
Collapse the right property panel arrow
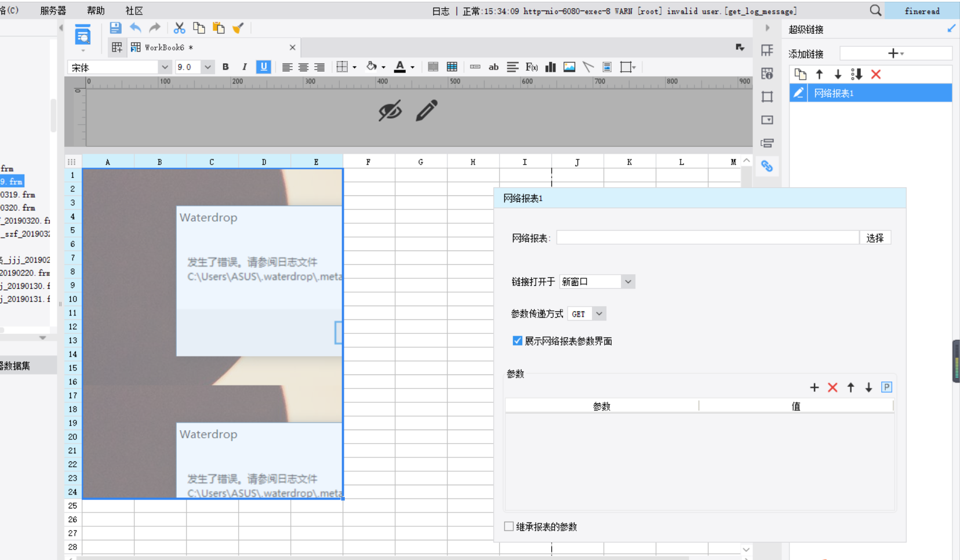click(x=767, y=28)
